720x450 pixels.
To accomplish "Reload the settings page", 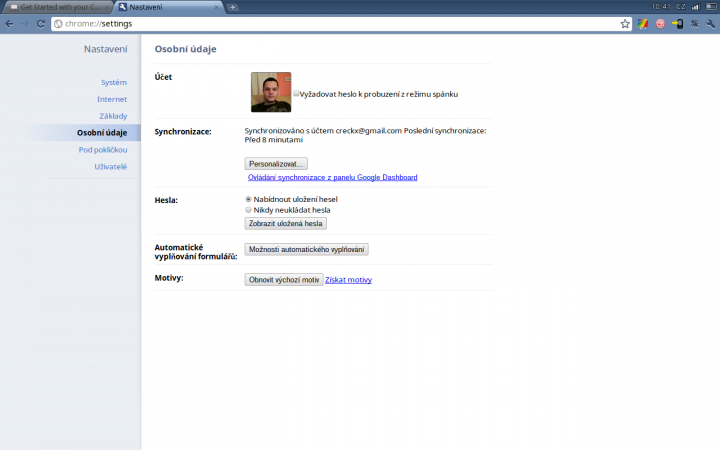I will tap(40, 24).
